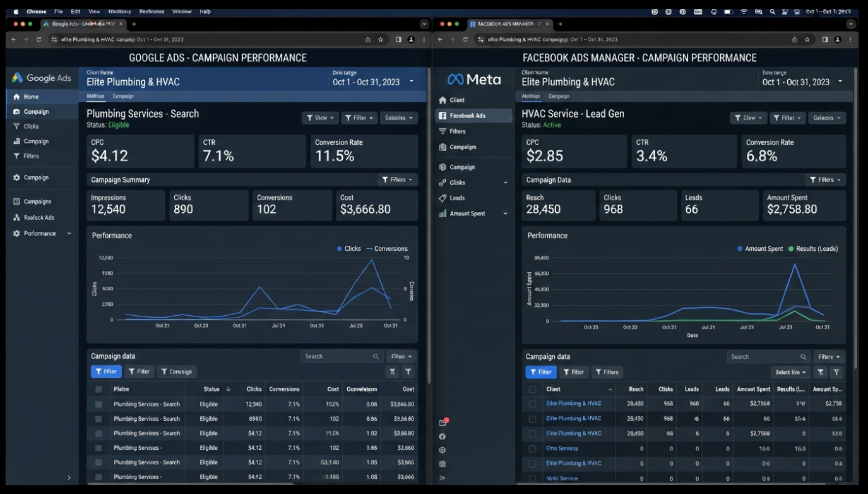Click the Google Ads logo
The height and width of the screenshot is (494, 868).
pos(42,78)
